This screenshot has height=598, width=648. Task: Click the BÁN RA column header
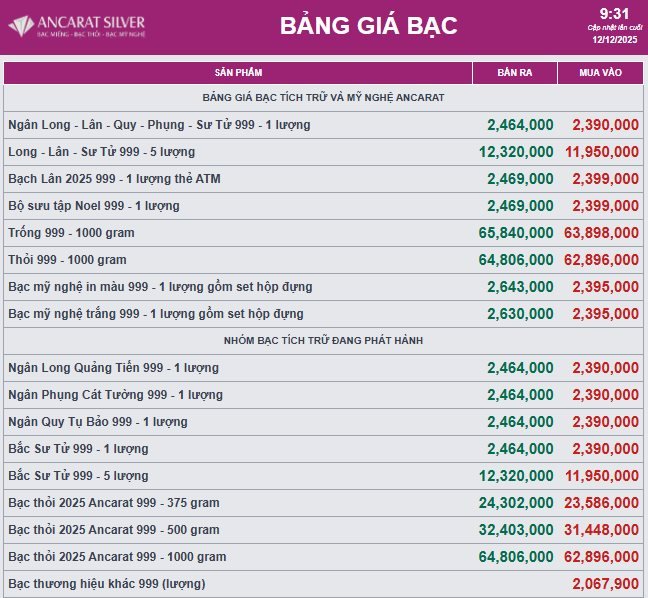point(514,73)
